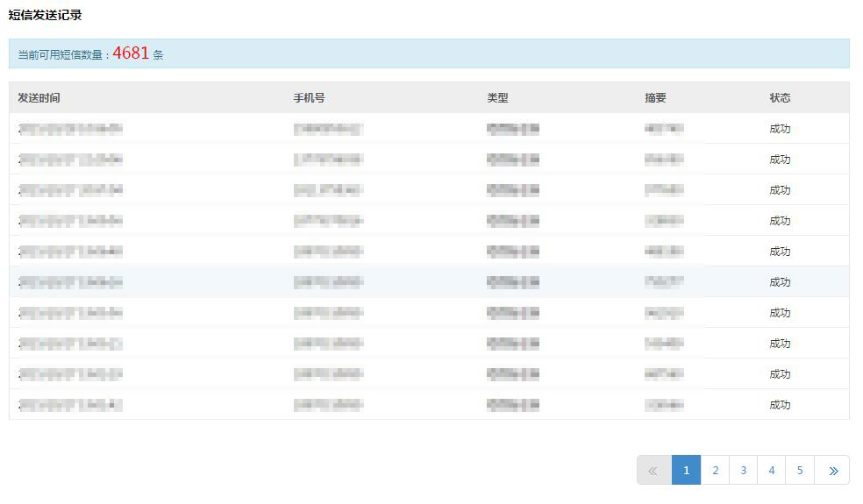Click the 摘要 column header
The image size is (863, 504).
(x=655, y=98)
